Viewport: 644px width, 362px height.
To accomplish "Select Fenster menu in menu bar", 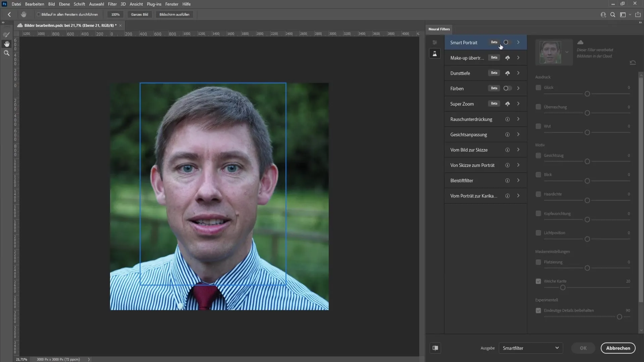I will coord(172,4).
